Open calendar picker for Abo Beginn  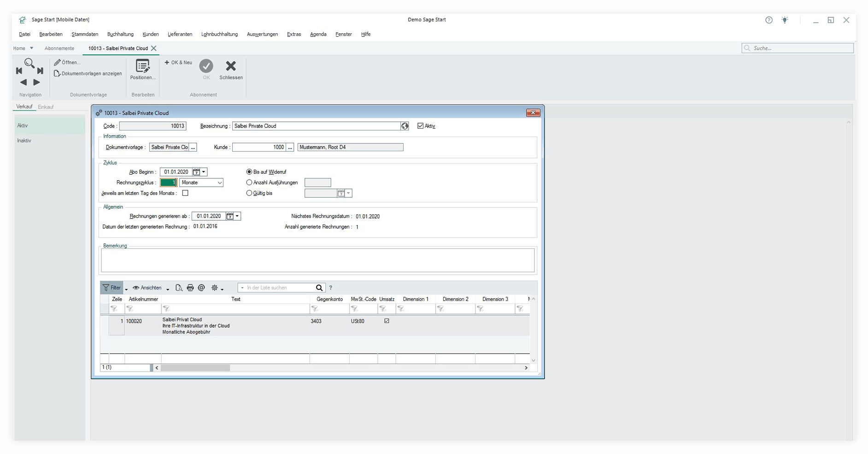196,172
